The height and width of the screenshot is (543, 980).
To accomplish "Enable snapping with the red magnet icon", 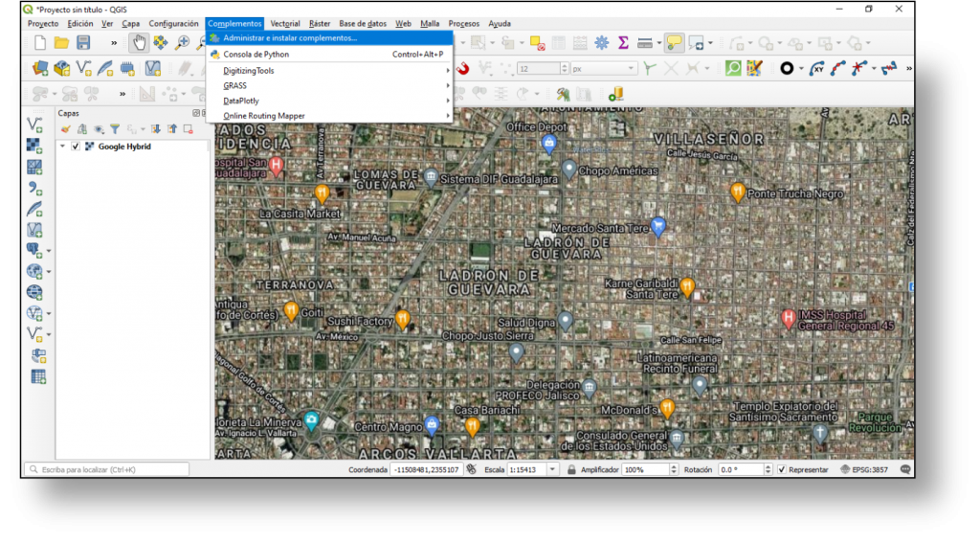I will pyautogui.click(x=462, y=68).
